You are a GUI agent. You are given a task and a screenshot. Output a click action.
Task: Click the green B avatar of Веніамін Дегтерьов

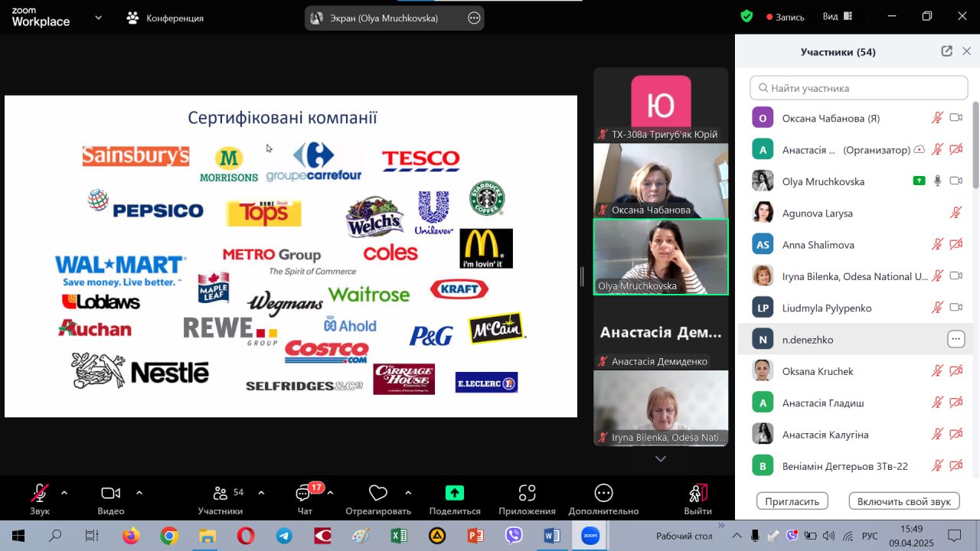pos(763,466)
